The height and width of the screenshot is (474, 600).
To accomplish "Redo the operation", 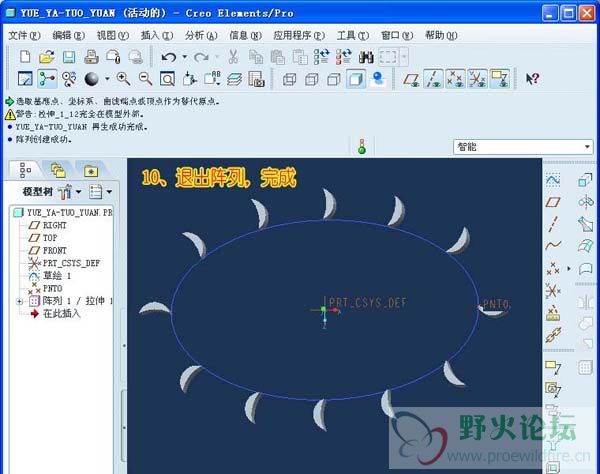I will tap(201, 57).
